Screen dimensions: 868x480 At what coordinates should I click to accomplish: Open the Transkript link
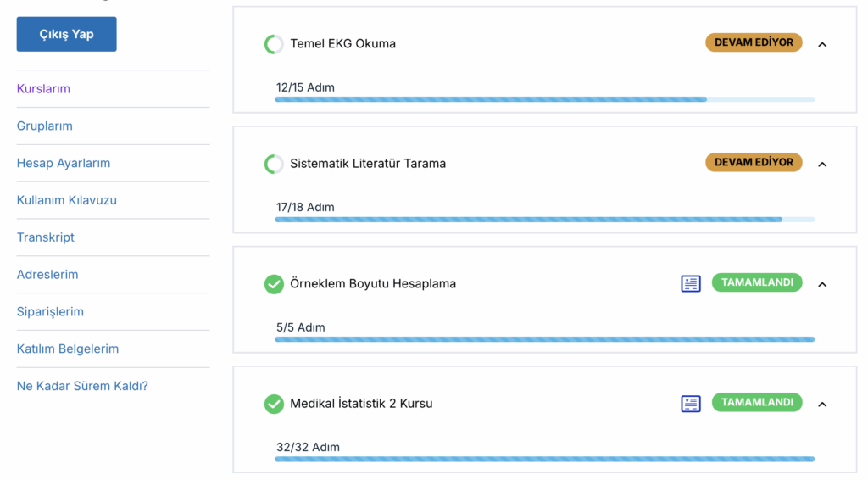46,237
